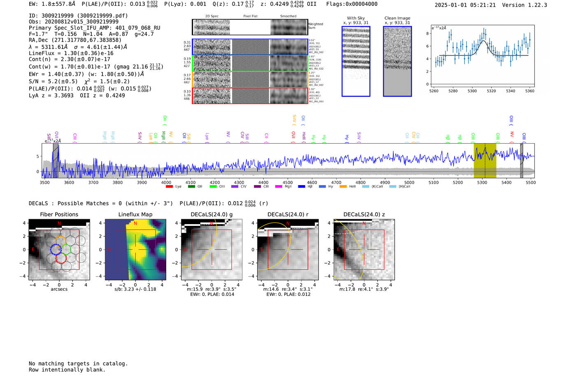Select the orange-bordered 2D spectrum row
This screenshot has width=576, height=392.
(250, 79)
